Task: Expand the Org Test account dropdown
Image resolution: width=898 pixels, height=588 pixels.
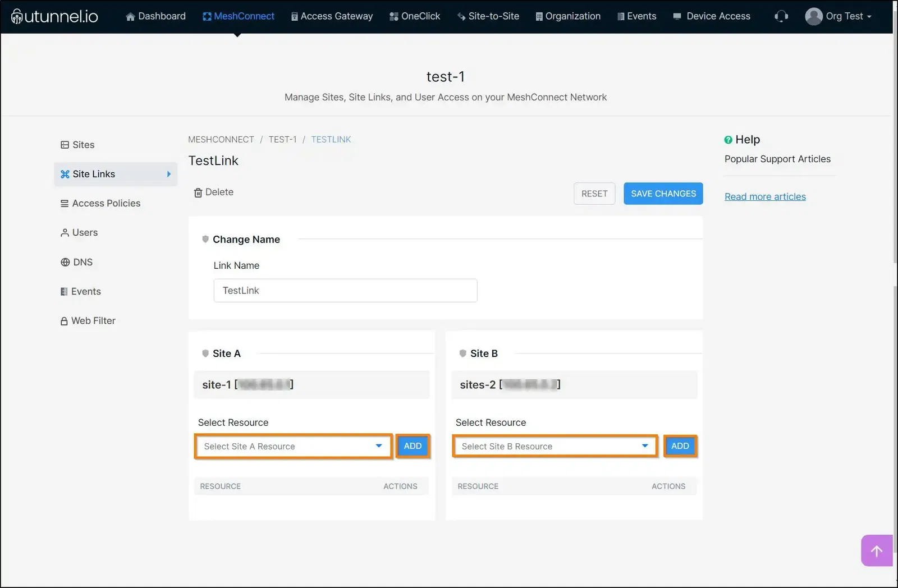Action: coord(849,16)
